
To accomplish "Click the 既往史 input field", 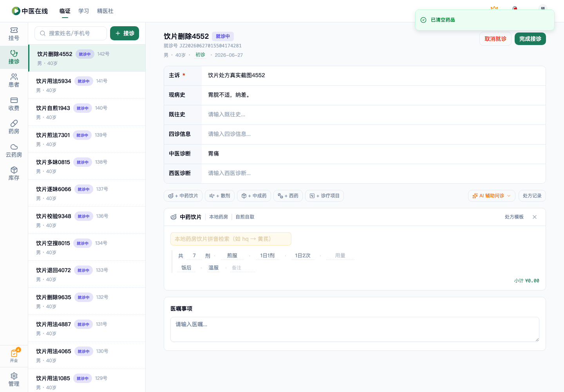I will (x=373, y=115).
